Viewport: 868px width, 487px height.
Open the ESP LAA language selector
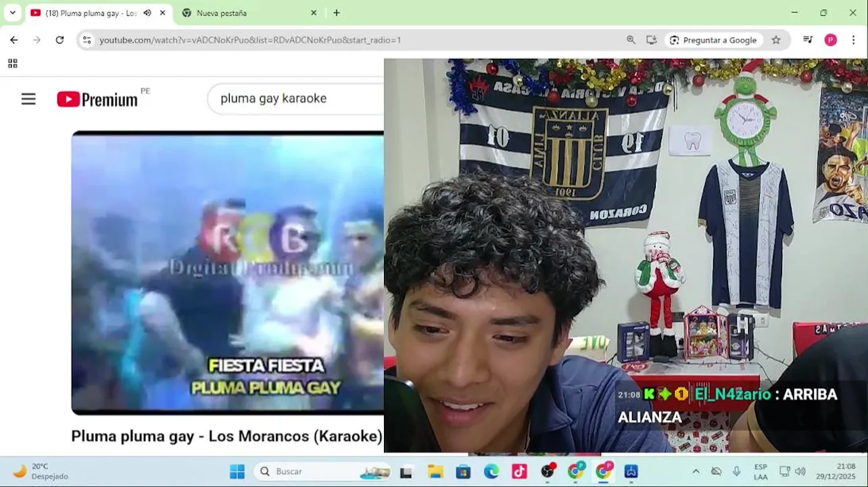pyautogui.click(x=761, y=471)
